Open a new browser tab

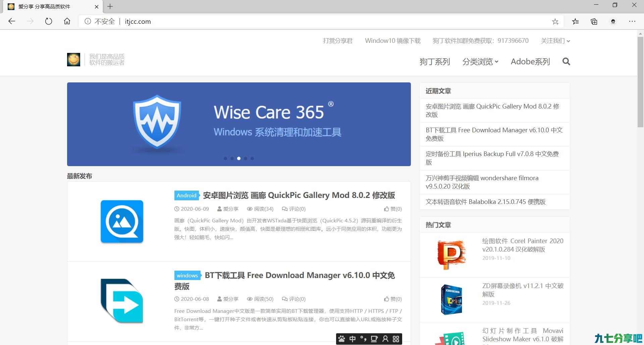(x=110, y=6)
